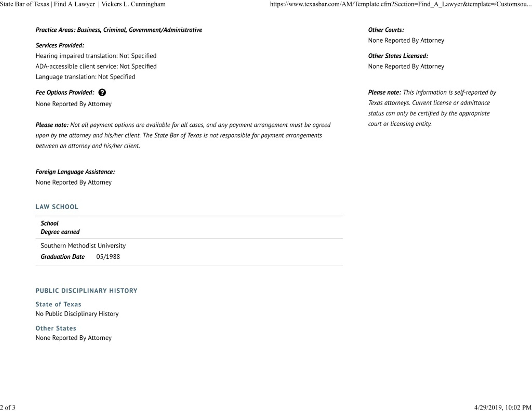
Task: Click the Other Courts label
Action: [386, 30]
